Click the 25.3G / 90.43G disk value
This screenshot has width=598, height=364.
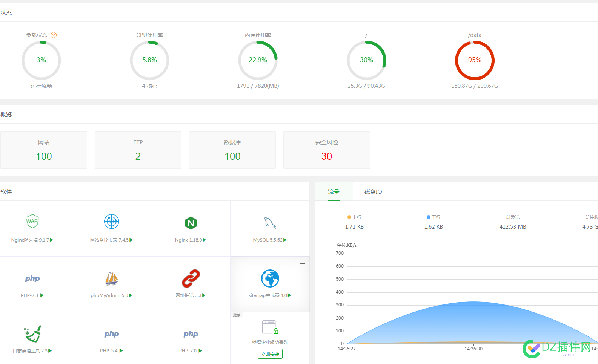pos(366,86)
